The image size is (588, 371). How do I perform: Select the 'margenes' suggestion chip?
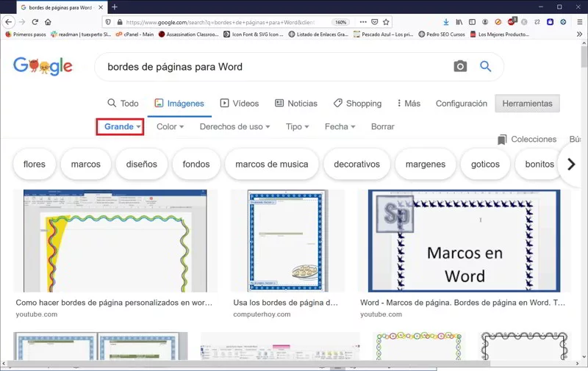coord(426,164)
